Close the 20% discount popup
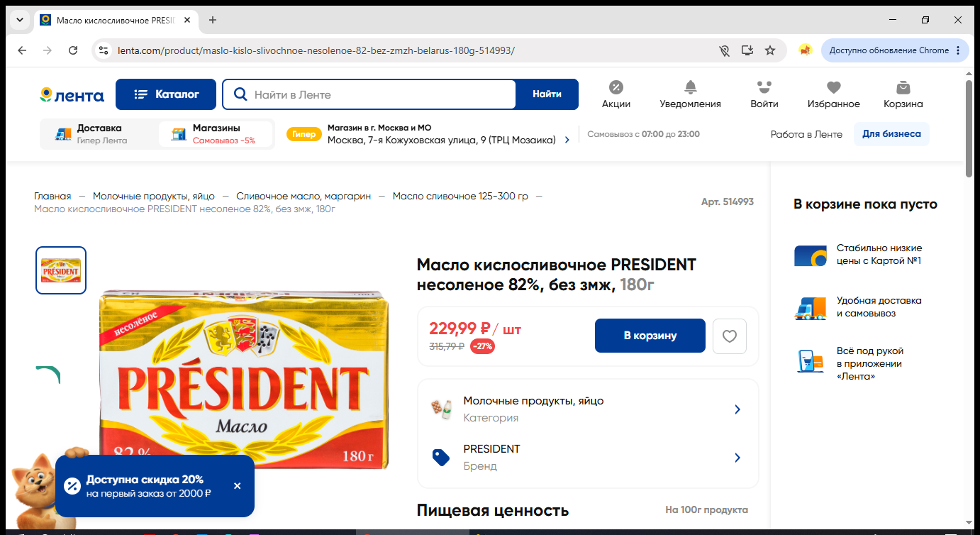Viewport: 980px width, 535px height. (x=237, y=486)
